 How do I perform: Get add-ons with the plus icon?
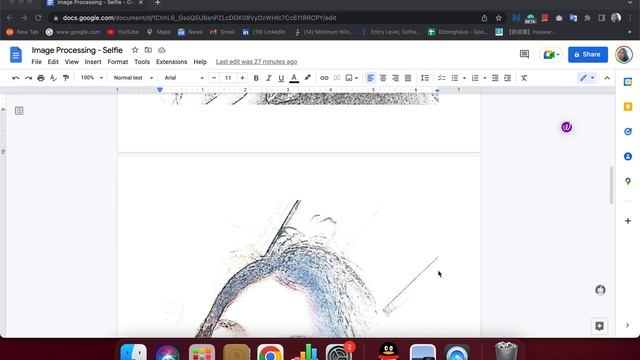(x=628, y=221)
